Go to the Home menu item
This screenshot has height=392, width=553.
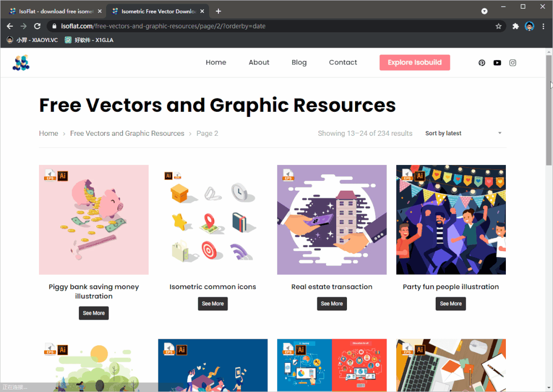(x=216, y=63)
